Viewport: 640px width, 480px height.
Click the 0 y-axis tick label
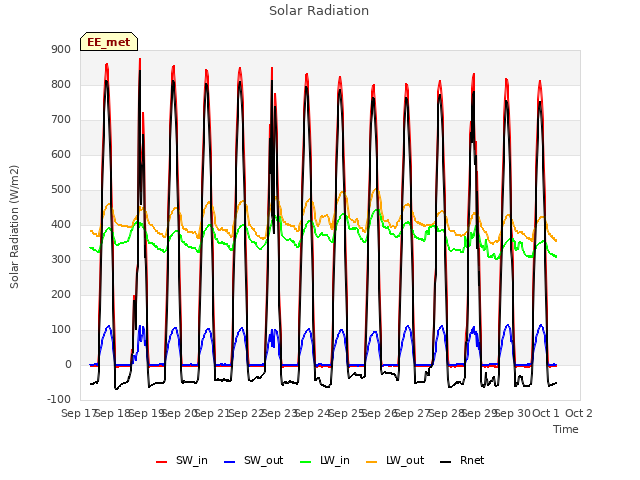point(68,365)
